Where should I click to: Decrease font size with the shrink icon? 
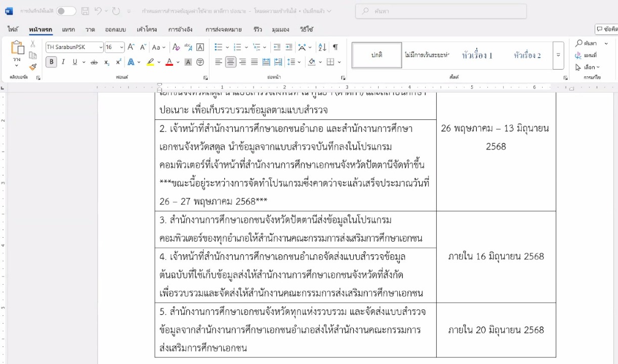(x=143, y=47)
